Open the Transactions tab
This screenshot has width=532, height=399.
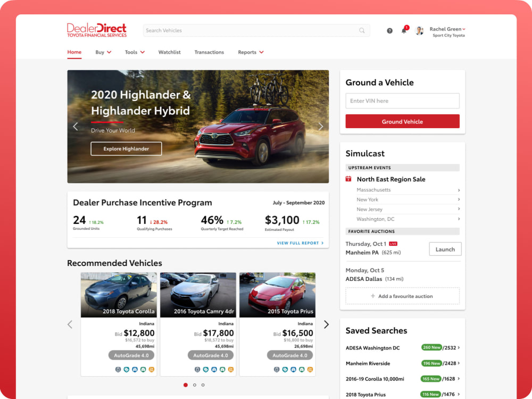[x=209, y=52]
